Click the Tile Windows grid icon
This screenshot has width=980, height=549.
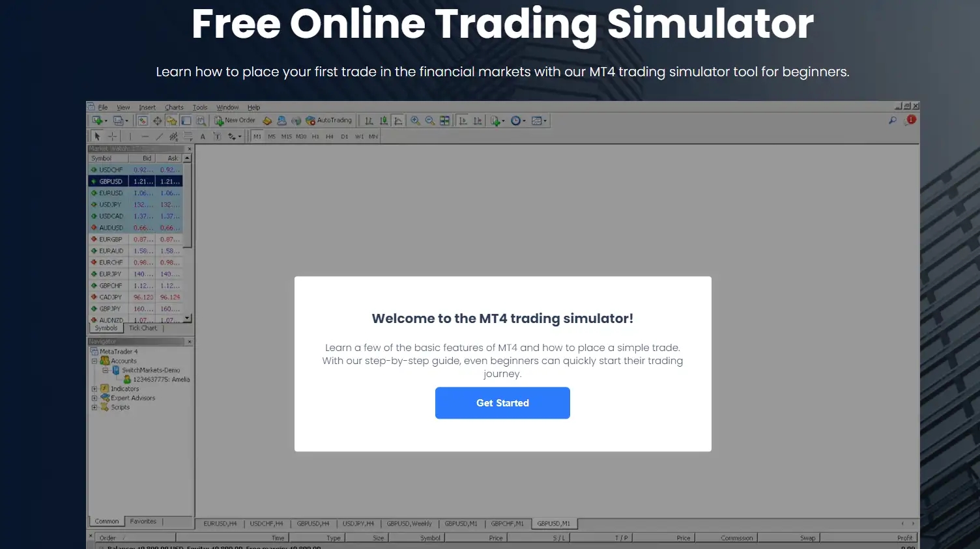tap(444, 120)
